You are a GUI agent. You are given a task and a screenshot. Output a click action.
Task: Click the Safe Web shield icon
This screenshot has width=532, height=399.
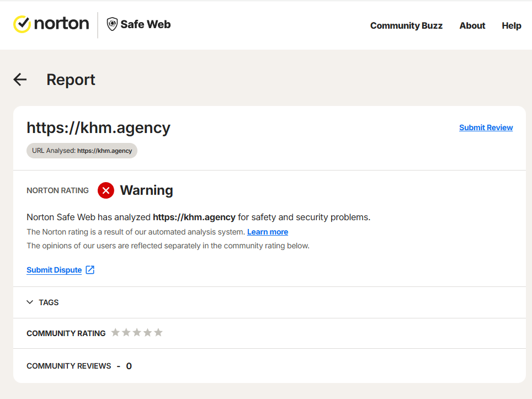click(112, 24)
